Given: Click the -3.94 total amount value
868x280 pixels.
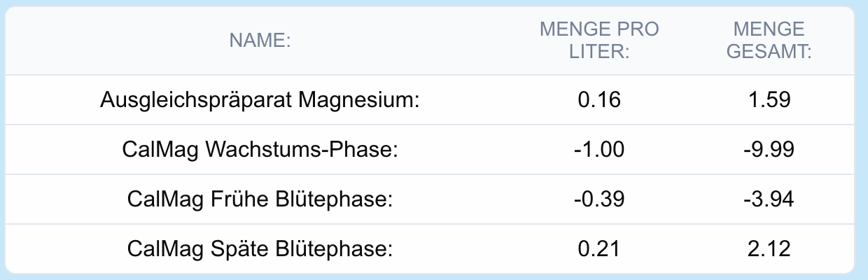Looking at the screenshot, I should pos(769,199).
